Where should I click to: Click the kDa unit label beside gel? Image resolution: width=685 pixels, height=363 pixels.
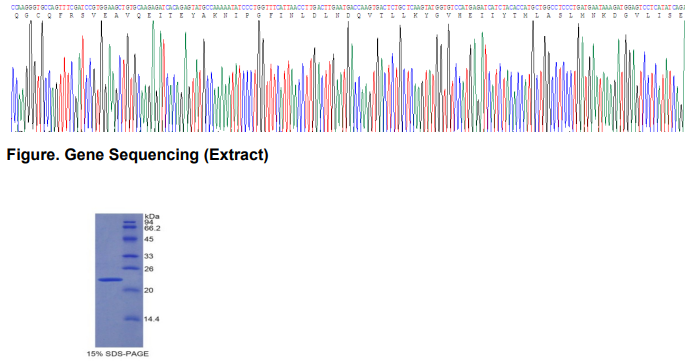(x=152, y=216)
